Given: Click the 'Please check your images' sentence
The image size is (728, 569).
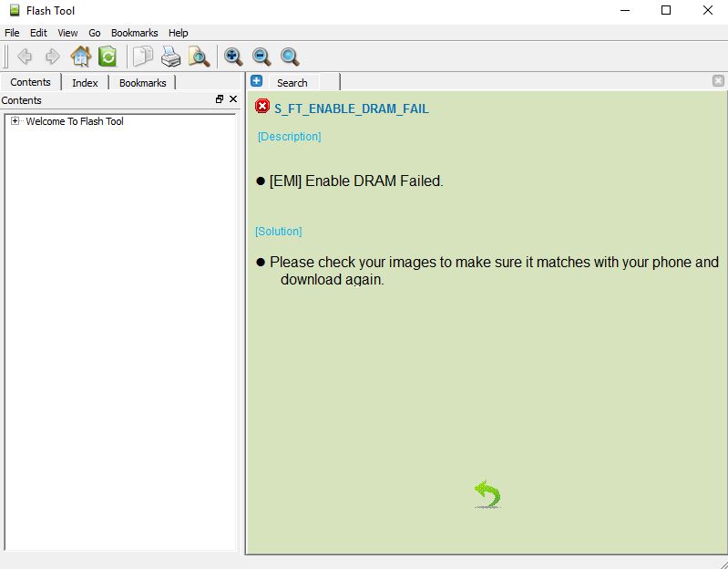Looking at the screenshot, I should point(494,271).
